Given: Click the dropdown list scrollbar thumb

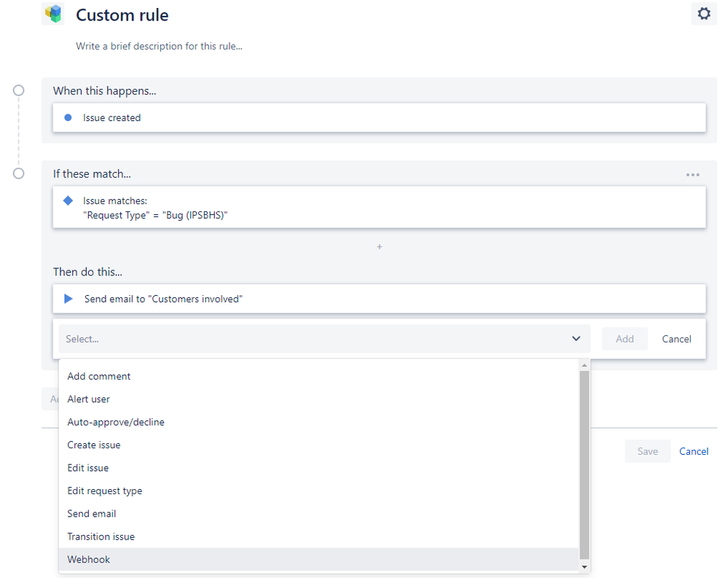Looking at the screenshot, I should coord(584,465).
